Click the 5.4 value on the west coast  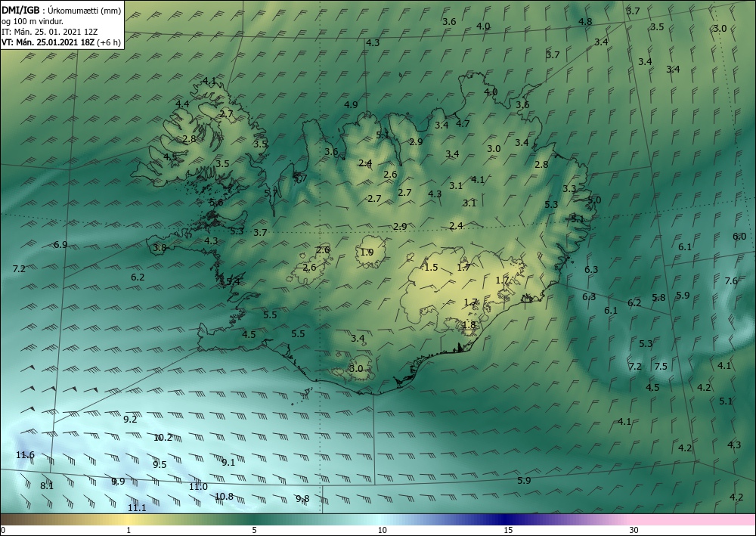pos(234,281)
